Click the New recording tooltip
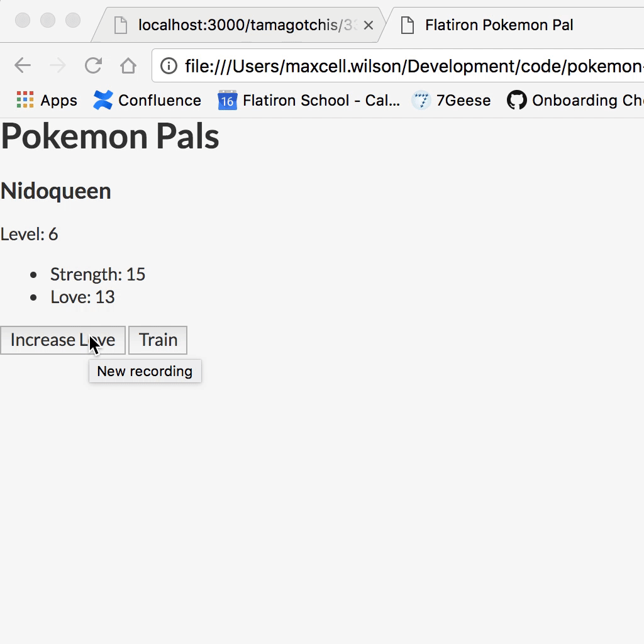 (x=145, y=371)
